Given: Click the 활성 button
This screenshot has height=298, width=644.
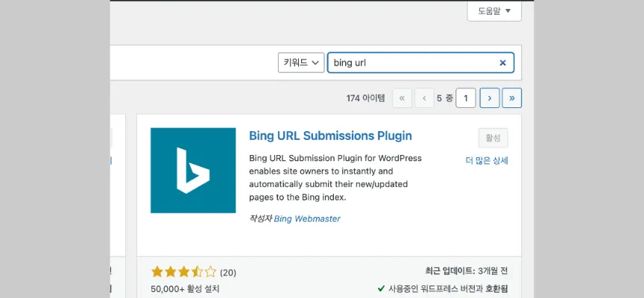Looking at the screenshot, I should tap(493, 138).
